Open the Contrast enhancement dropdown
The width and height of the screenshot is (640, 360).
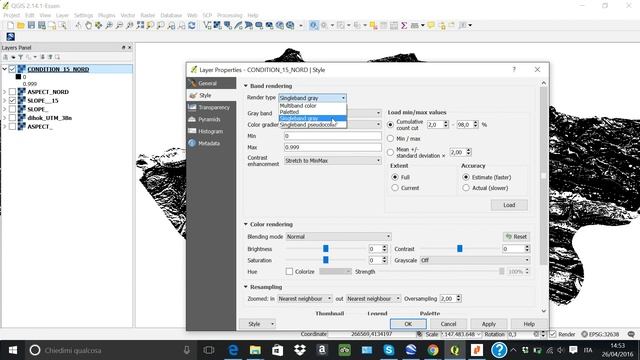pos(333,161)
